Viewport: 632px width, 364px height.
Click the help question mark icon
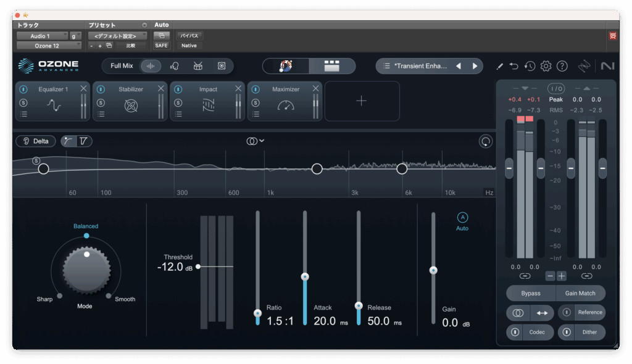coord(562,66)
